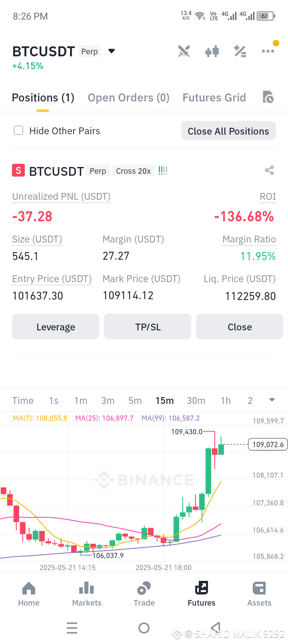Switch to the Open Orders (0) tab
The image size is (288, 644).
(128, 98)
